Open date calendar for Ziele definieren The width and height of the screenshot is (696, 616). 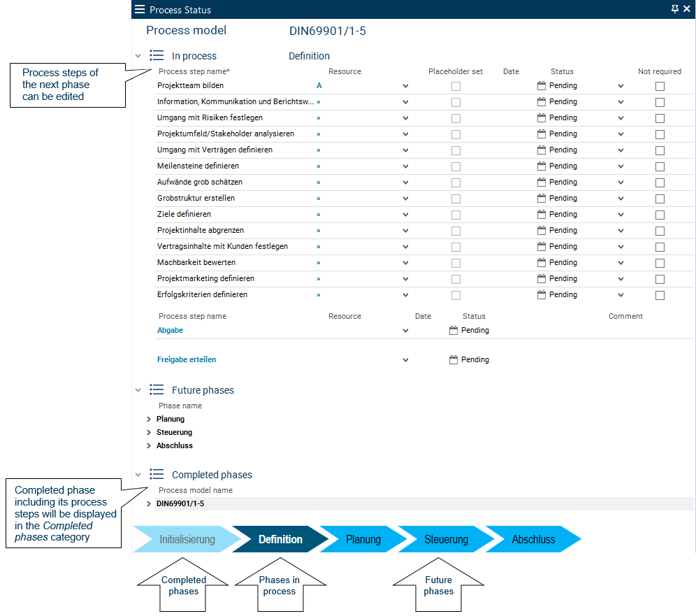541,214
